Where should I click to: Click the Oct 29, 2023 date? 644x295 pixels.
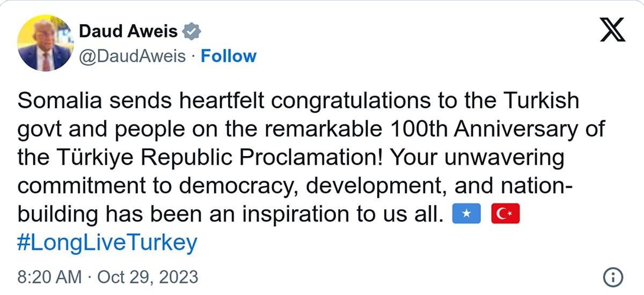click(147, 277)
